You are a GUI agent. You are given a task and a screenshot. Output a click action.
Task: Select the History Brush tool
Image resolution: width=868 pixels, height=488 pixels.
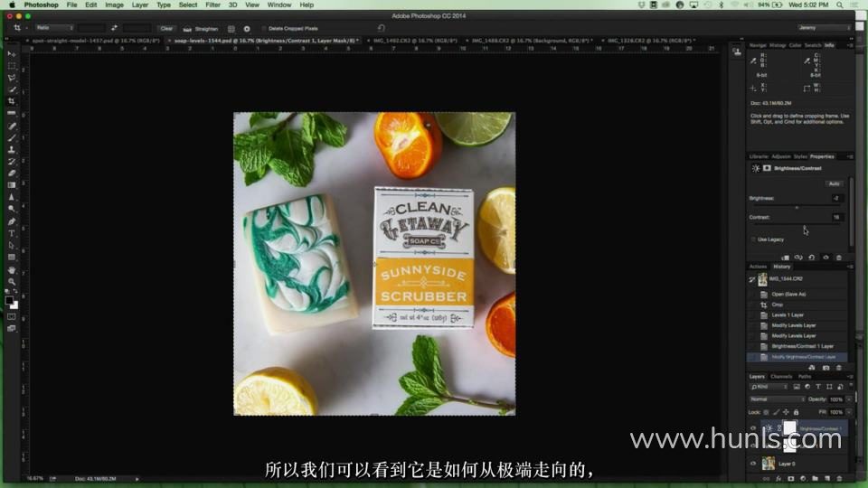coord(12,162)
